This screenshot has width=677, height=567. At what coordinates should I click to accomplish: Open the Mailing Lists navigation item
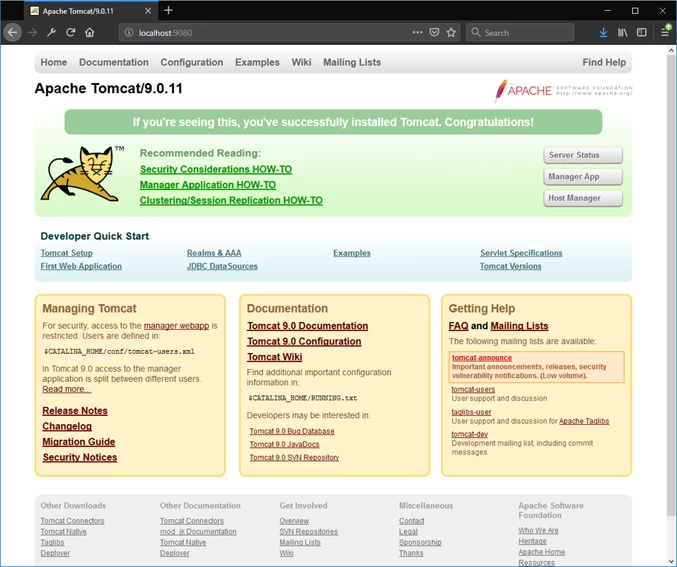pos(352,62)
